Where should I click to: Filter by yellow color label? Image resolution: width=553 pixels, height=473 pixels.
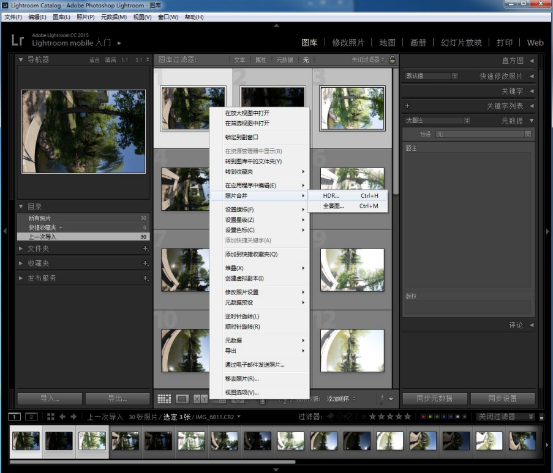[x=430, y=417]
